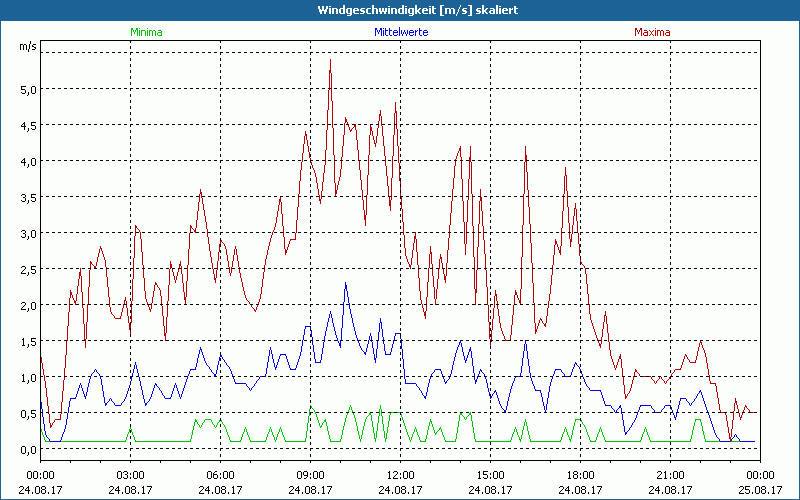Click the 0,0 y-axis label
The height and width of the screenshot is (500, 800).
[28, 449]
